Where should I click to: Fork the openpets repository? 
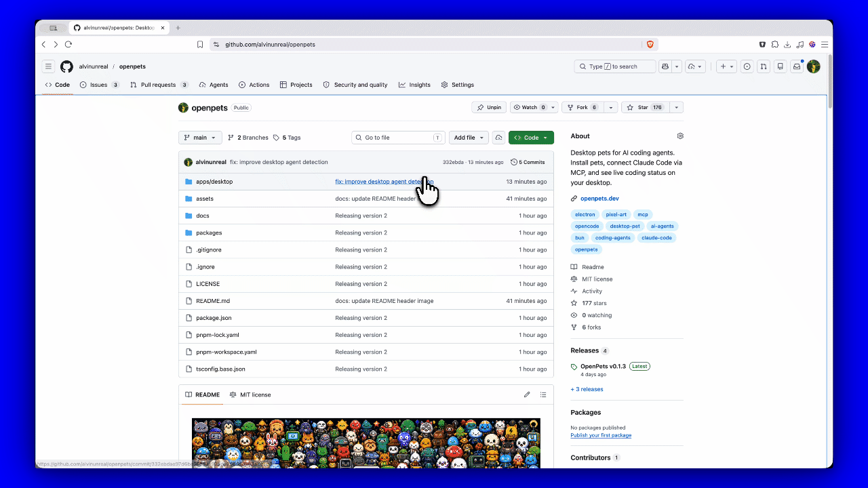click(x=583, y=107)
